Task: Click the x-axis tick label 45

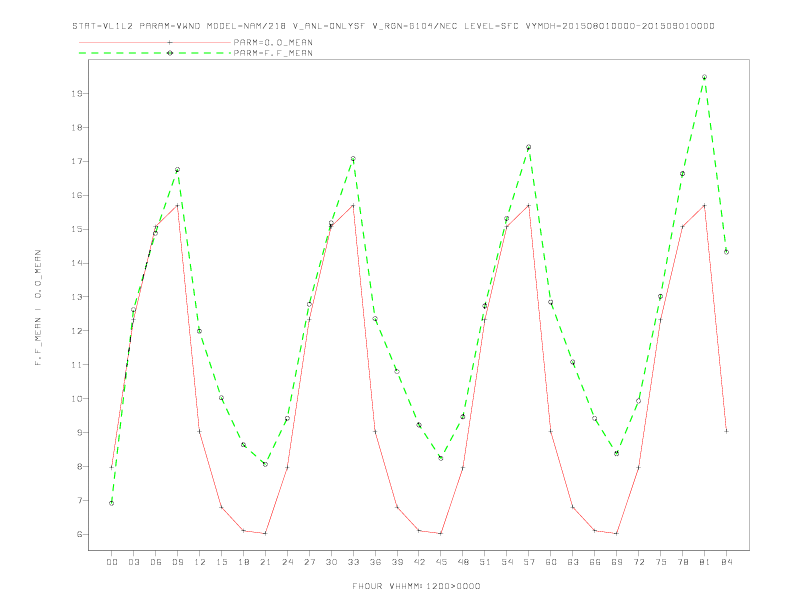Action: click(x=441, y=562)
